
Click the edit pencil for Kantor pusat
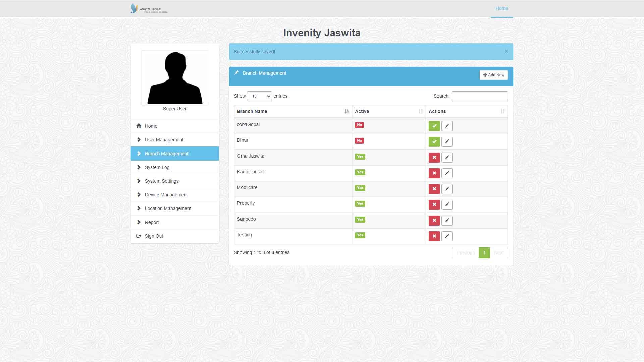pos(447,173)
